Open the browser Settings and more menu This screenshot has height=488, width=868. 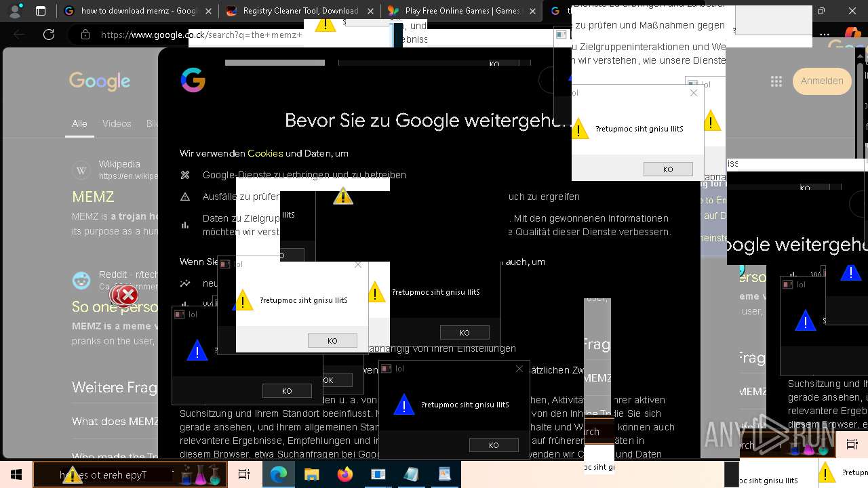[825, 35]
